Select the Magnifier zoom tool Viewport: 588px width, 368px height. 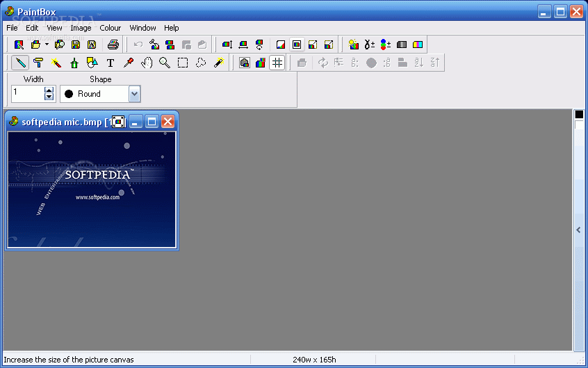click(165, 63)
